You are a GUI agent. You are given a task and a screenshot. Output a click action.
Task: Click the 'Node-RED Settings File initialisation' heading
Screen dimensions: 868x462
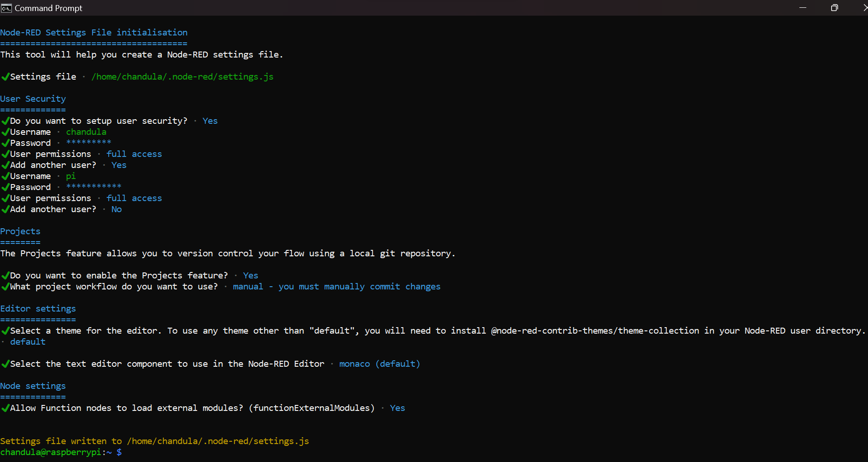94,32
